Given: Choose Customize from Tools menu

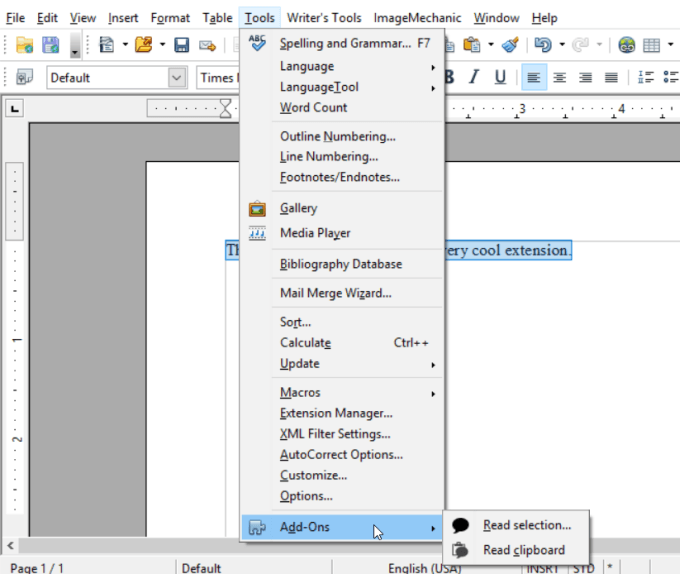Looking at the screenshot, I should pyautogui.click(x=313, y=476).
